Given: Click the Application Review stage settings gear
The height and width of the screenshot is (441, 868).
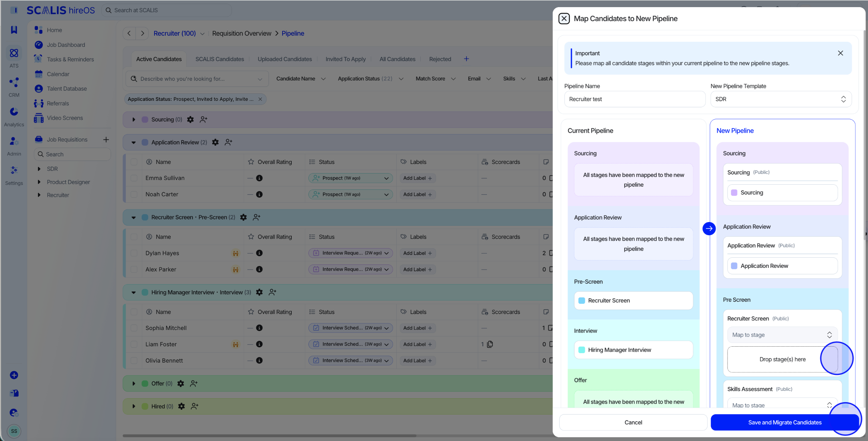Looking at the screenshot, I should point(215,142).
